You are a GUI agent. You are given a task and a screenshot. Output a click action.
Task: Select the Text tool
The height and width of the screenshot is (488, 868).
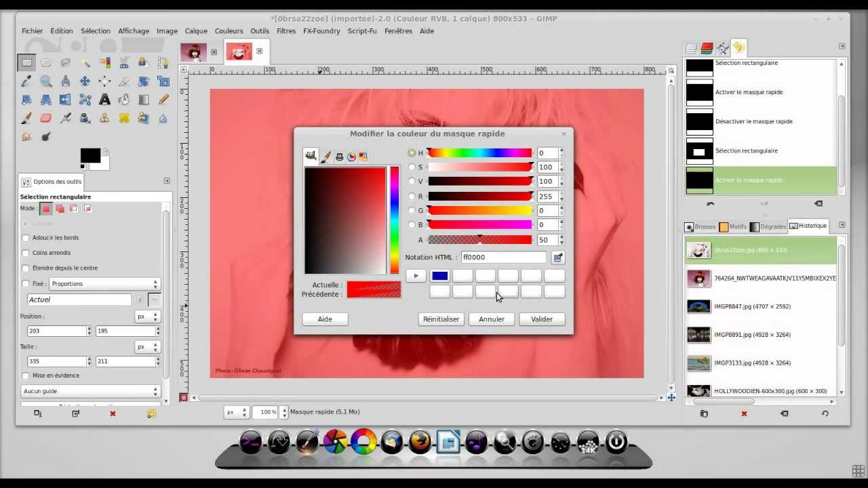pos(104,100)
